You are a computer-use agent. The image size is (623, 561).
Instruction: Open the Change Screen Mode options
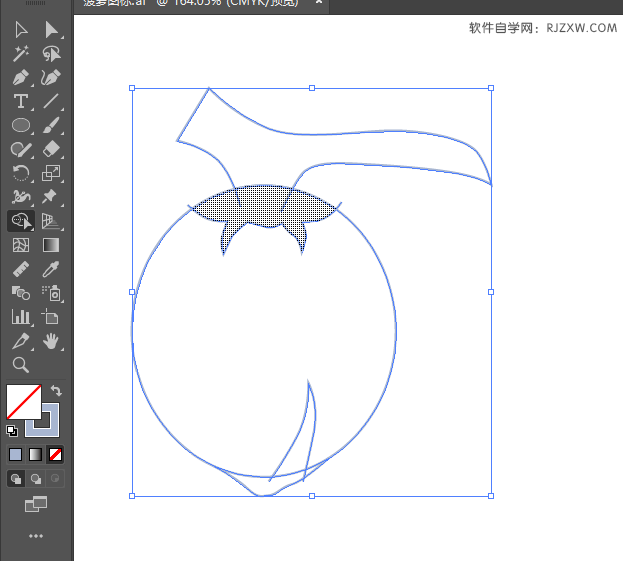click(x=36, y=505)
